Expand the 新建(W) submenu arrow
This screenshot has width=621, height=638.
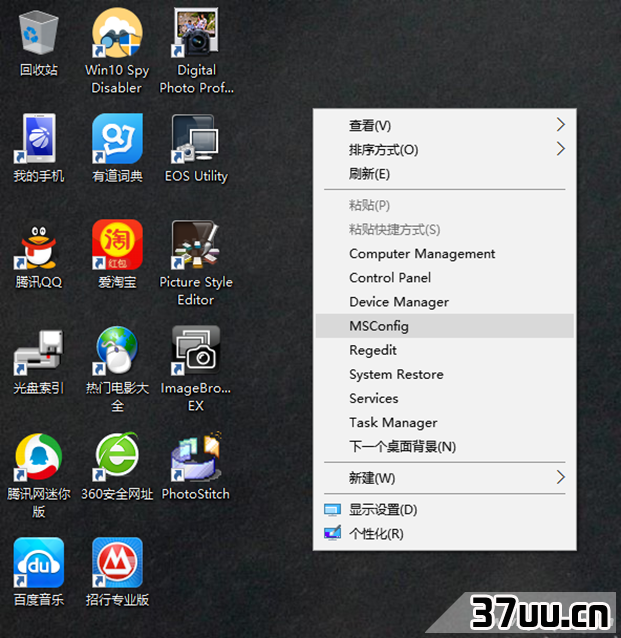point(561,477)
